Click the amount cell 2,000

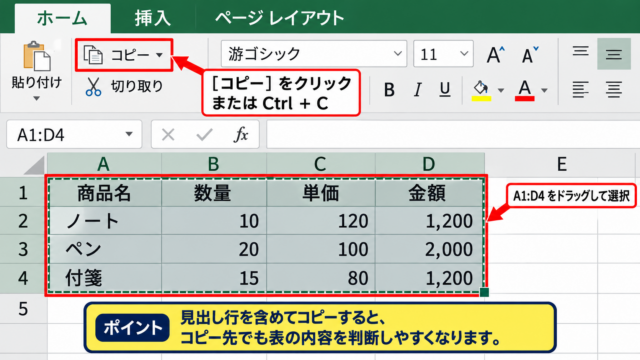(430, 249)
